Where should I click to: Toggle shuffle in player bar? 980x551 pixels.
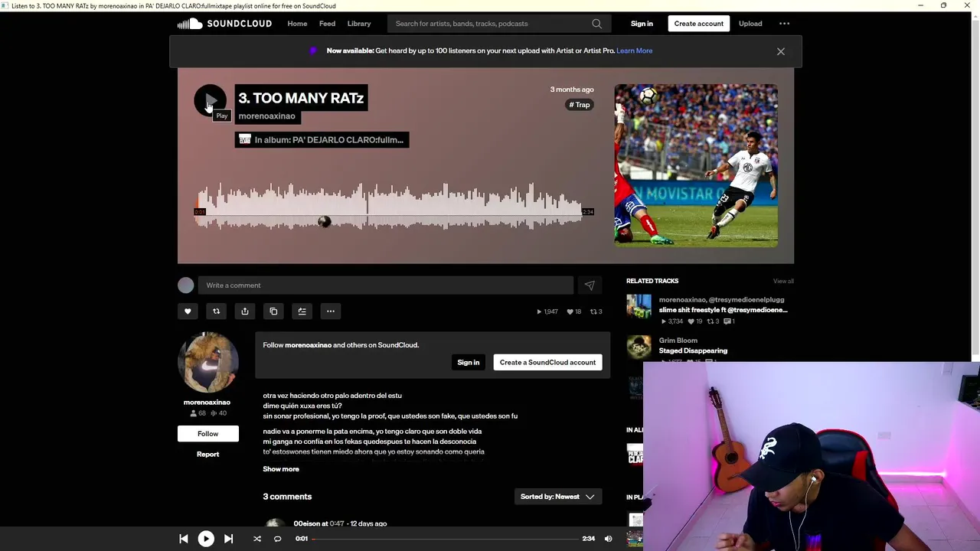coord(257,539)
